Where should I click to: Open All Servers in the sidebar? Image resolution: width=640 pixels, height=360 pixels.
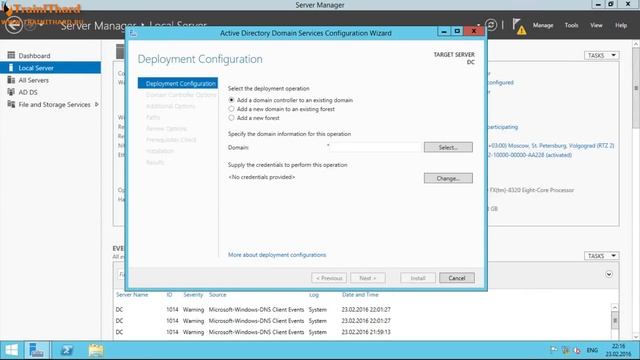click(x=33, y=80)
